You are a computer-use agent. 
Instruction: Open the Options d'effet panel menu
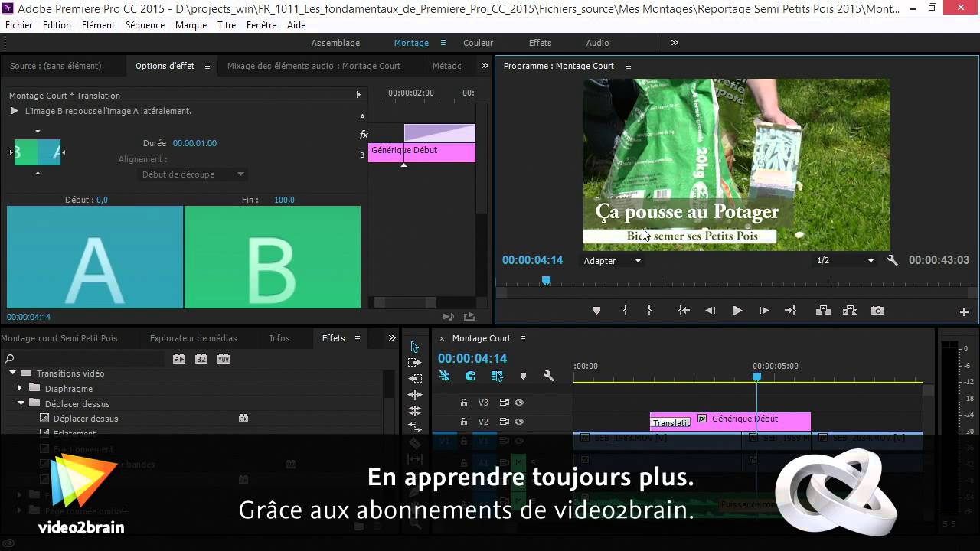click(x=207, y=66)
